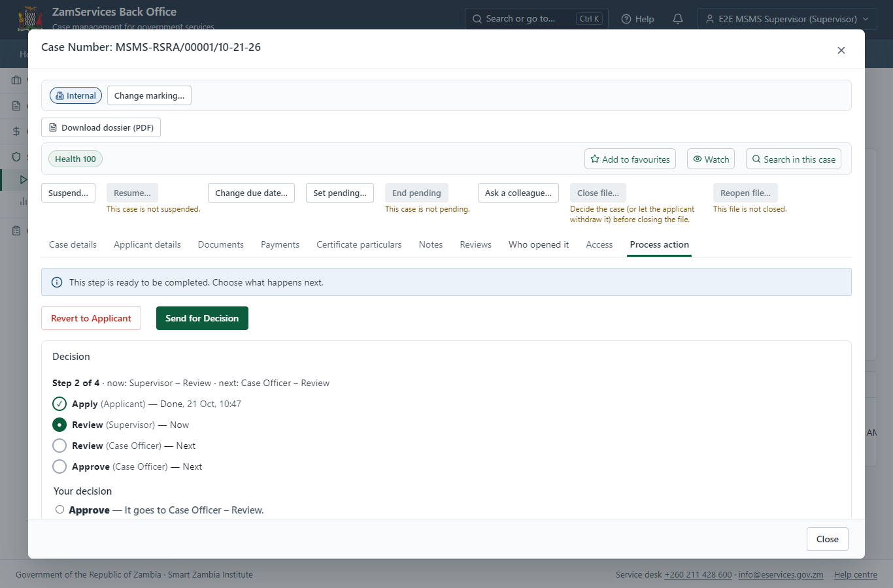Click the info icon in the ready banner
This screenshot has height=588, width=893.
(57, 282)
